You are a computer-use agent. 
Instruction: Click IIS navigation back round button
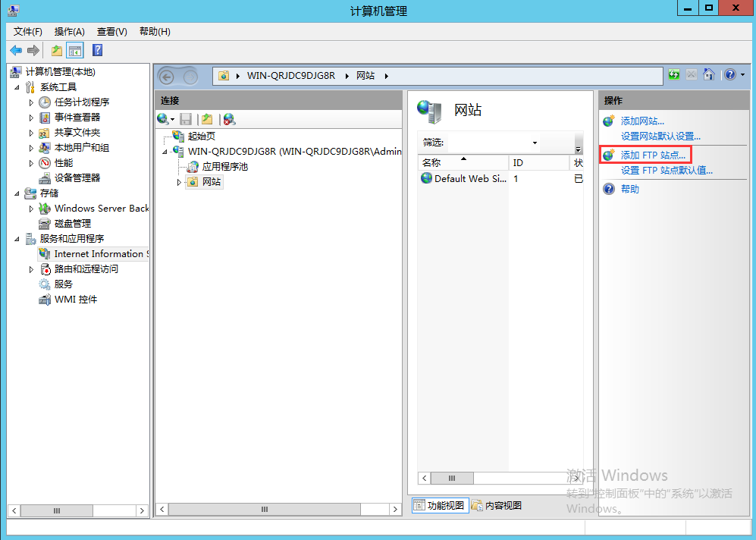coord(166,77)
